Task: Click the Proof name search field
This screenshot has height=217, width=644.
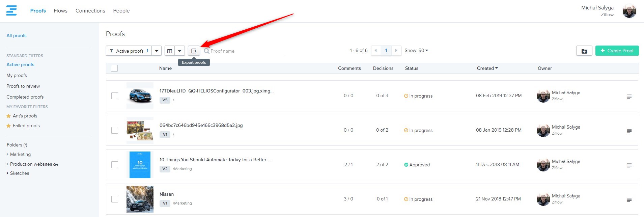Action: pos(246,51)
